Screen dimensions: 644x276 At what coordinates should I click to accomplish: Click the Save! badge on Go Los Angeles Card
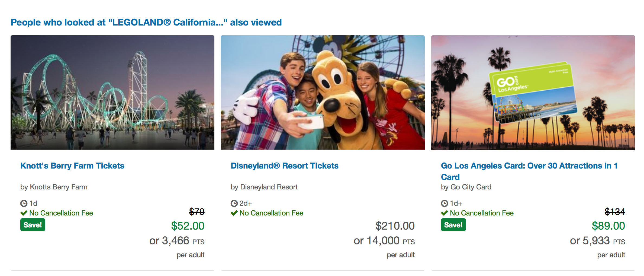(x=453, y=225)
